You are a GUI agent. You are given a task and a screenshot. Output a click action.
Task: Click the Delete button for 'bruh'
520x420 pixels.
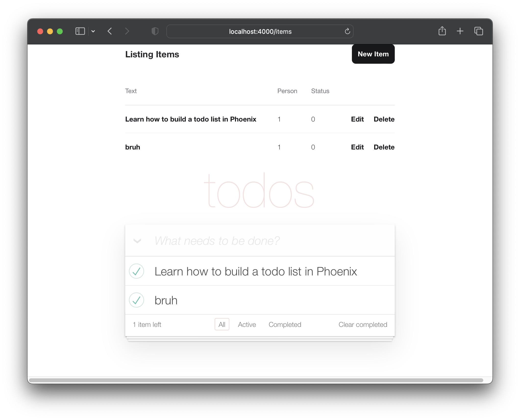pos(383,147)
